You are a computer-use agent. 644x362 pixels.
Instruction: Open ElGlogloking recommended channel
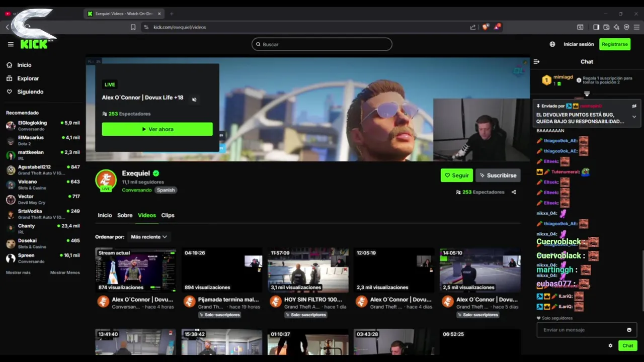click(43, 126)
